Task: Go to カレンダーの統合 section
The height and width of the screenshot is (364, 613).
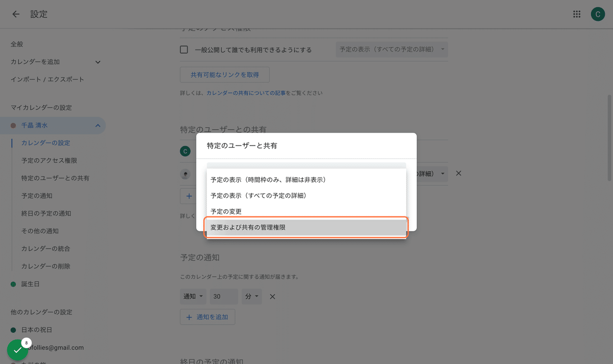Action: (46, 249)
